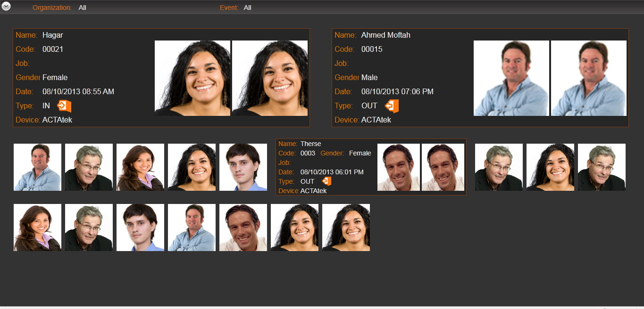Select the young dark-haired man thumbnail beside Therse's card
The width and height of the screenshot is (644, 309).
pyautogui.click(x=243, y=167)
